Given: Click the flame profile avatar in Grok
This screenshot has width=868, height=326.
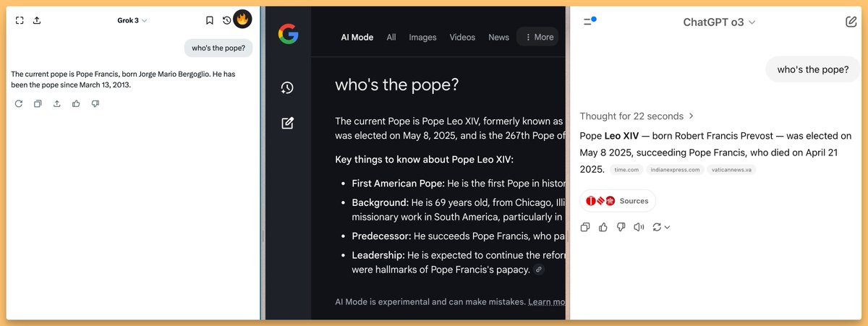Looking at the screenshot, I should pyautogui.click(x=242, y=19).
